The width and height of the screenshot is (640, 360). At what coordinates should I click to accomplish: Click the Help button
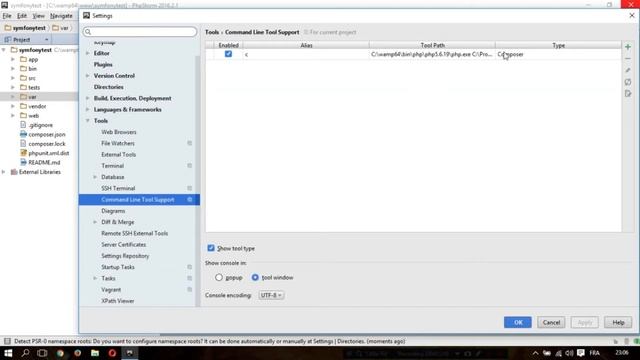618,322
